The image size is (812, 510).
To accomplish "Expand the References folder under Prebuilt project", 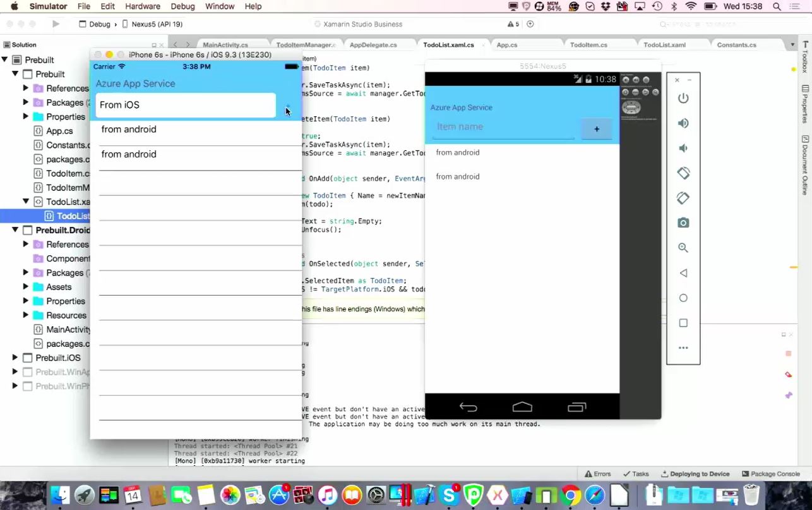I will tap(26, 88).
